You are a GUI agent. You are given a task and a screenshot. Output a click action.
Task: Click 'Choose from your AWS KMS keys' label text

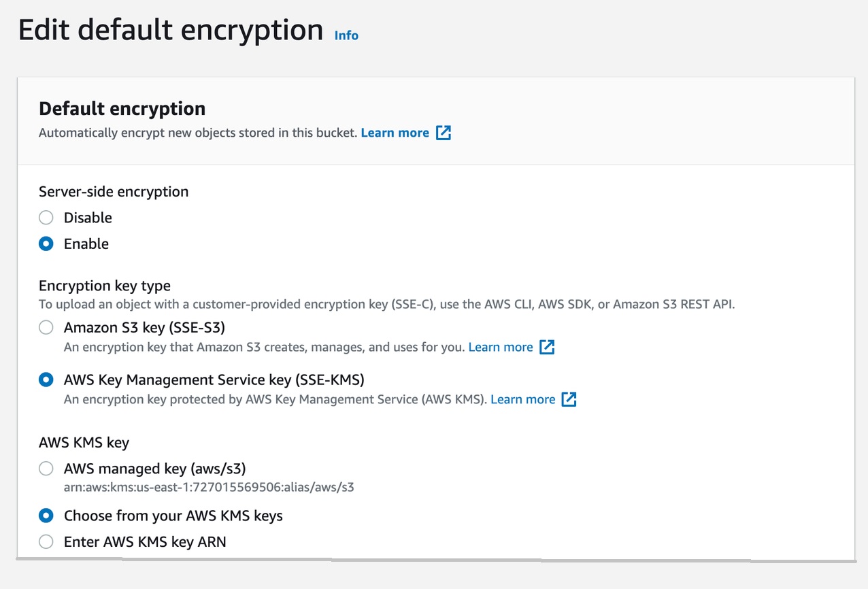173,516
